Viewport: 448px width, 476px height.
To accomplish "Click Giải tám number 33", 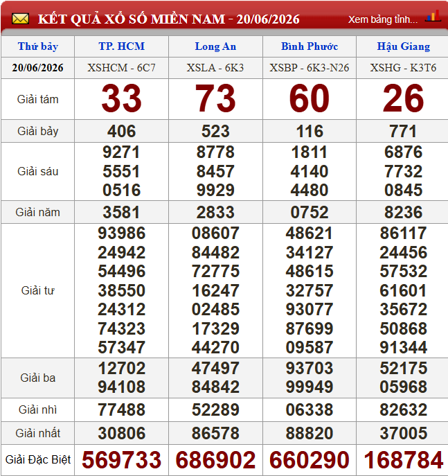I will 122,98.
